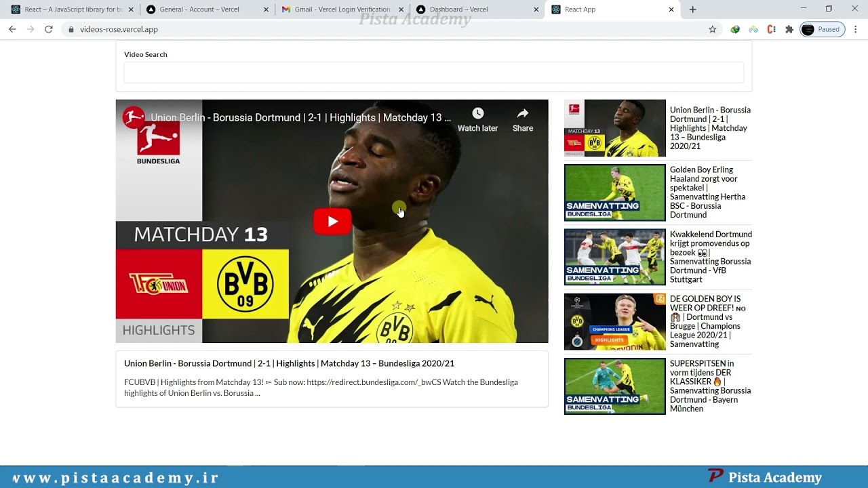The height and width of the screenshot is (488, 868).
Task: Choose the 'Kwakkelend Dortmund krijgt promovendus' sidebar title
Action: (x=711, y=257)
